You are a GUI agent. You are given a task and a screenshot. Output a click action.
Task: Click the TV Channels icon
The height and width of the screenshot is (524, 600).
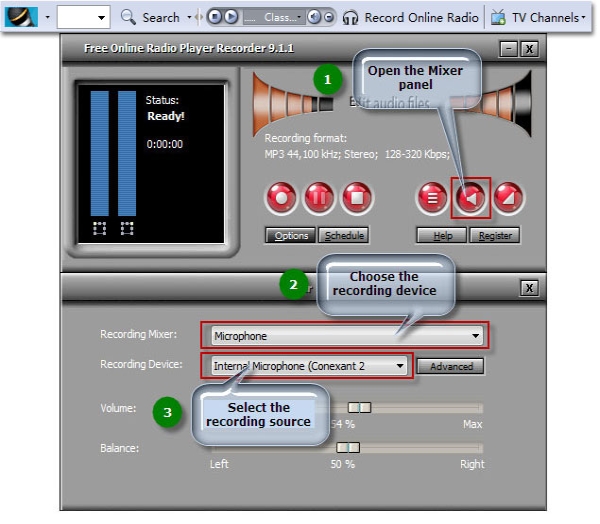[x=498, y=18]
